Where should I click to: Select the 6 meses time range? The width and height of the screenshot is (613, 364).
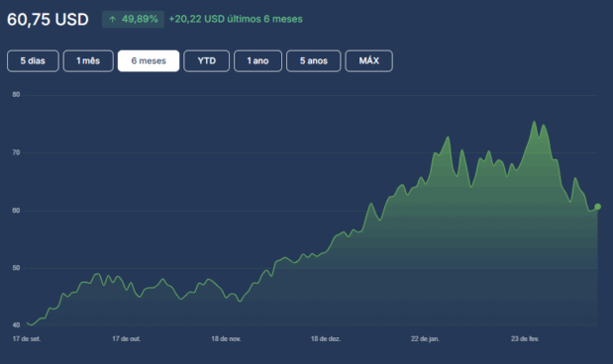click(x=149, y=61)
